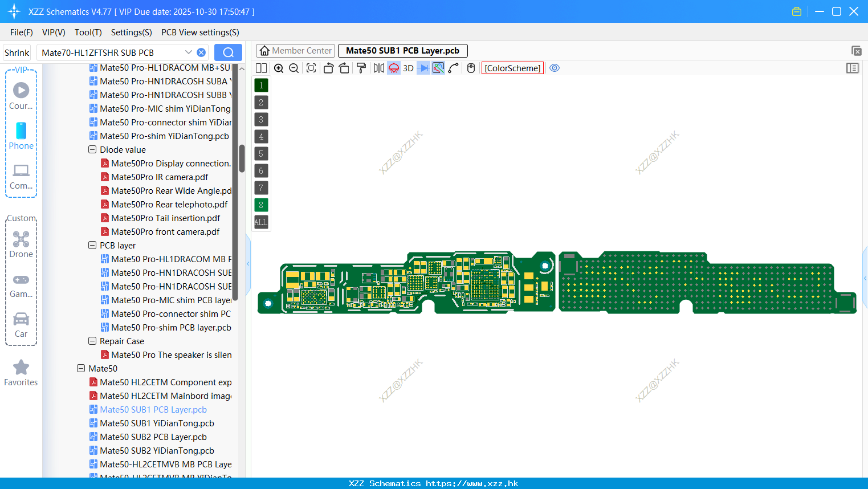The width and height of the screenshot is (868, 489).
Task: Collapse the Diode value folder
Action: pyautogui.click(x=92, y=150)
